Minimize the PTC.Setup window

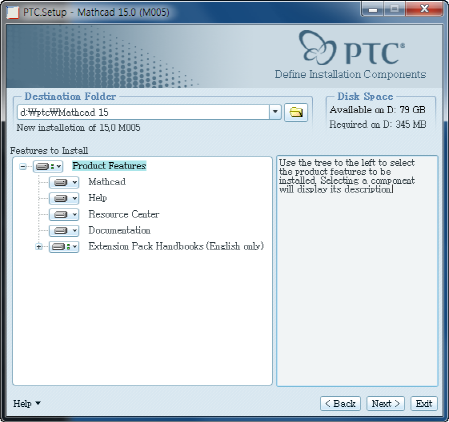pos(372,9)
